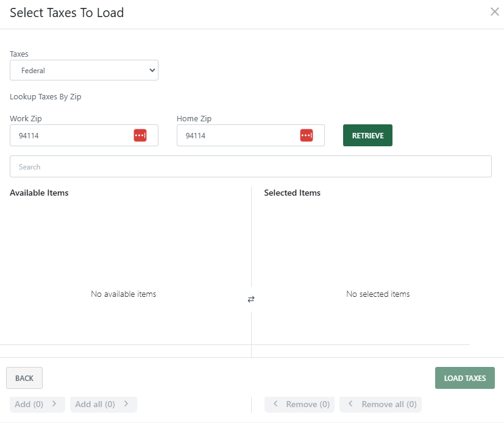Open the Taxes dropdown showing Federal

[84, 70]
